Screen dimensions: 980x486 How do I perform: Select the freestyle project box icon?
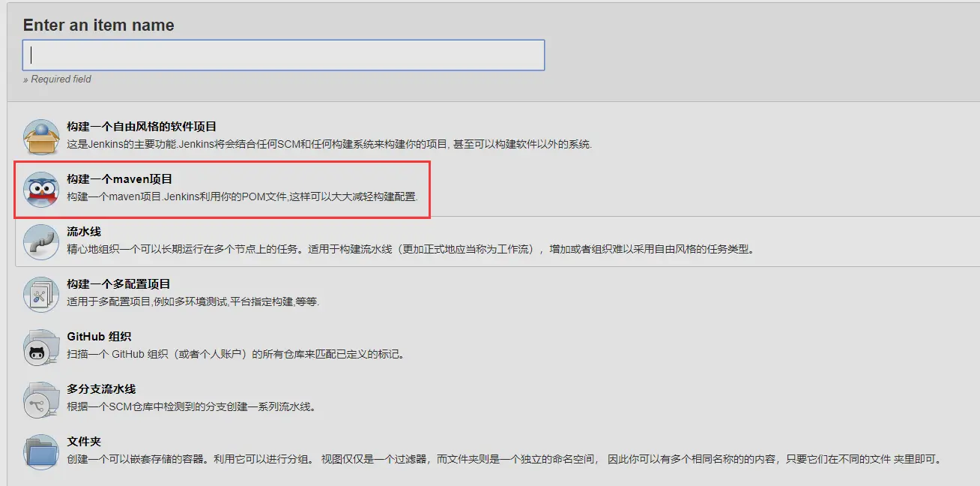click(41, 137)
